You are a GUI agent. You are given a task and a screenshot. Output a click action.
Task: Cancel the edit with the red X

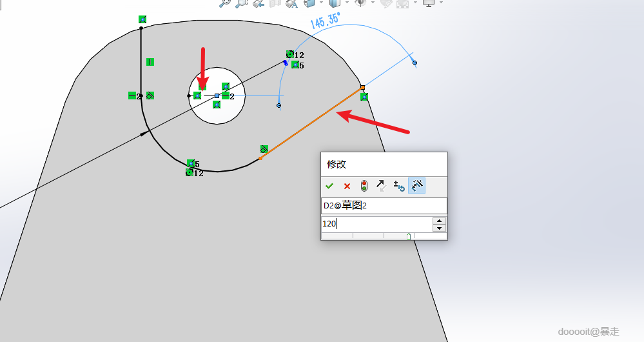tap(347, 186)
